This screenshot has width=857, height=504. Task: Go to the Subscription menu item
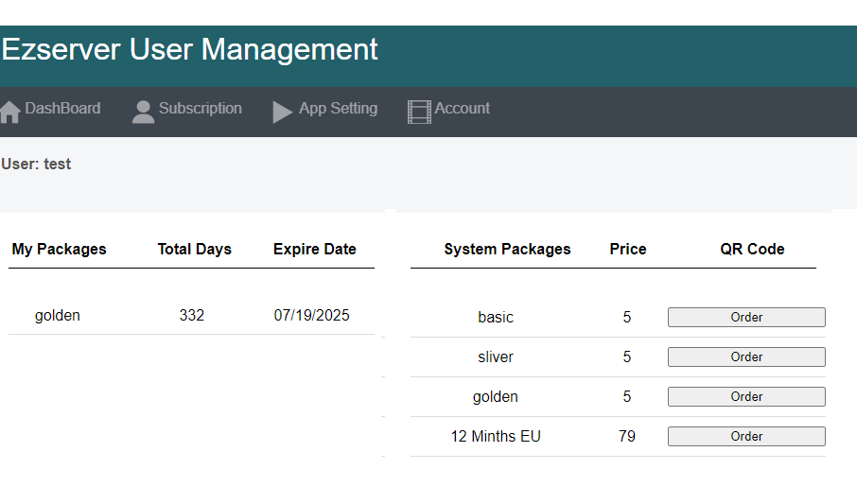tap(200, 108)
